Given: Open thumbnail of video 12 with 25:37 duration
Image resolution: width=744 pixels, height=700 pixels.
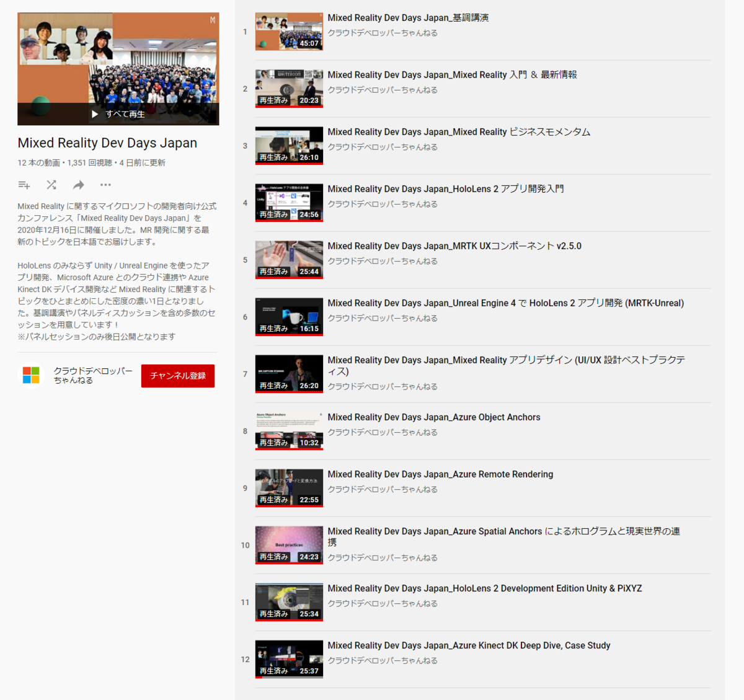Looking at the screenshot, I should click(x=289, y=659).
